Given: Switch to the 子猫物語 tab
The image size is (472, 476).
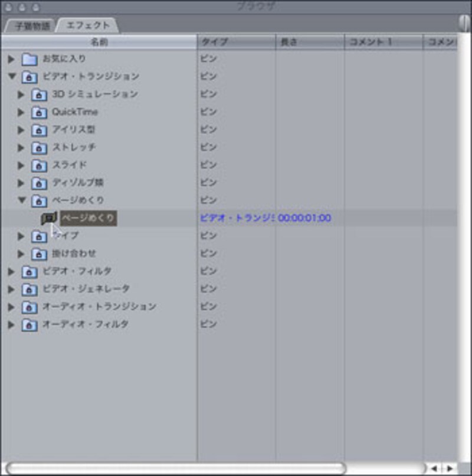Looking at the screenshot, I should (x=29, y=26).
